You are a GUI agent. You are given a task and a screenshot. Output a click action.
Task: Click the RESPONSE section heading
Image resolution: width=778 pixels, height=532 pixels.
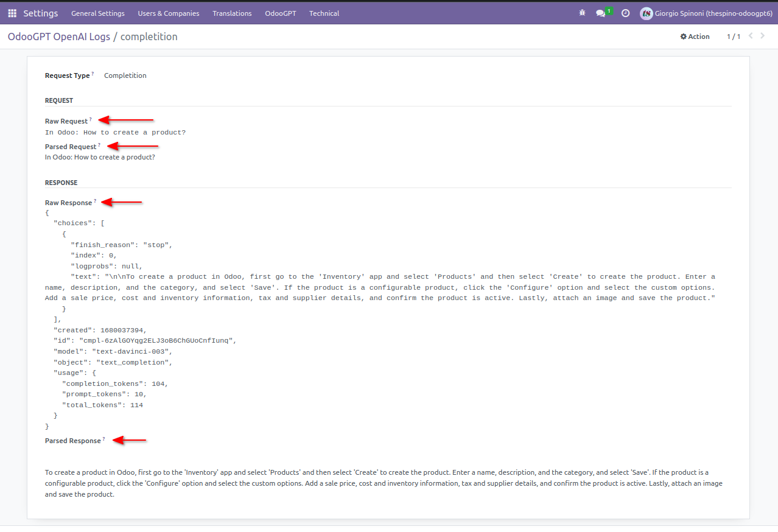(61, 183)
